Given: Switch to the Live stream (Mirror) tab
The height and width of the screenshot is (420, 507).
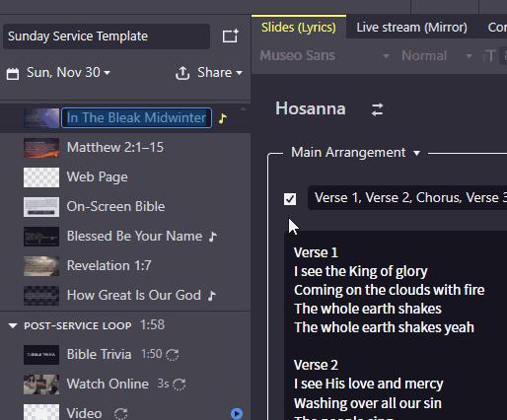Looking at the screenshot, I should click(x=411, y=28).
